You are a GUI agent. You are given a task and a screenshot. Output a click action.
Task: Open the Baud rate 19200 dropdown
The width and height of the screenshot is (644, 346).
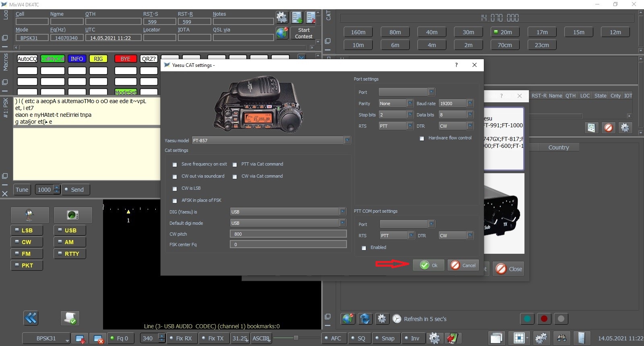coord(456,103)
